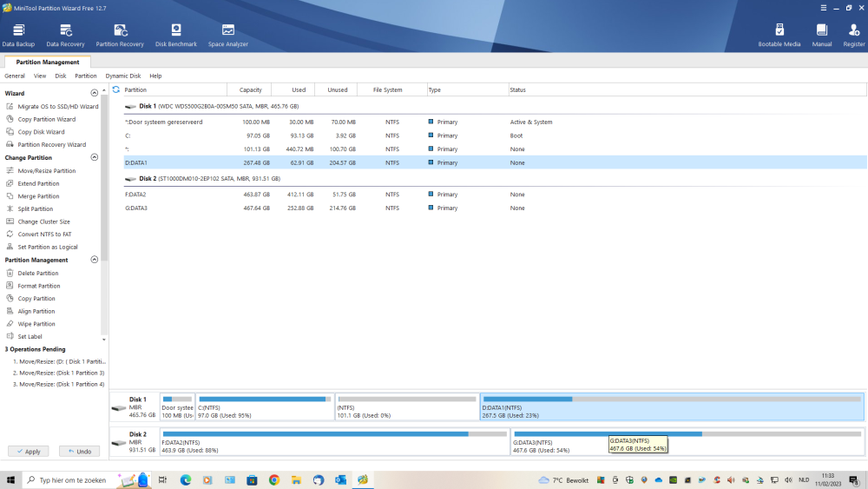
Task: Click the Register icon
Action: pyautogui.click(x=854, y=35)
